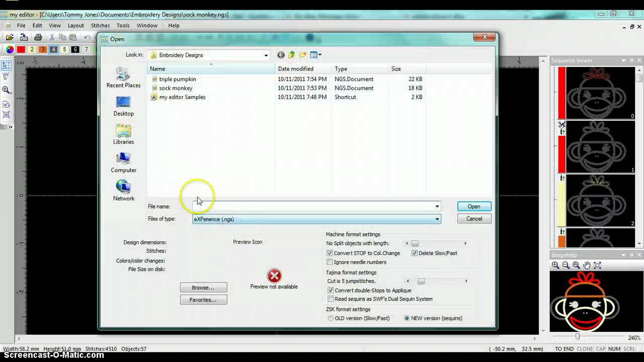644x362 pixels.
Task: Open Sequence viewer panel options arrow
Action: 623,60
